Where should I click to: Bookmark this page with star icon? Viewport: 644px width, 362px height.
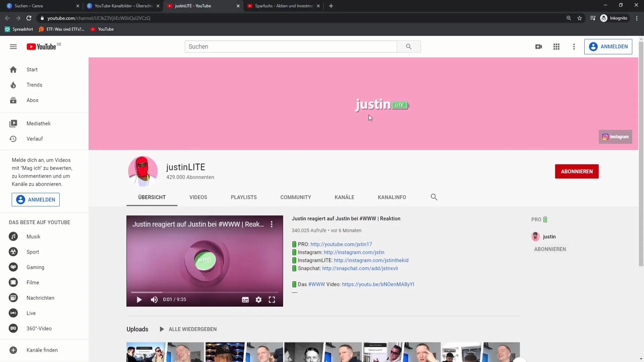[x=580, y=18]
